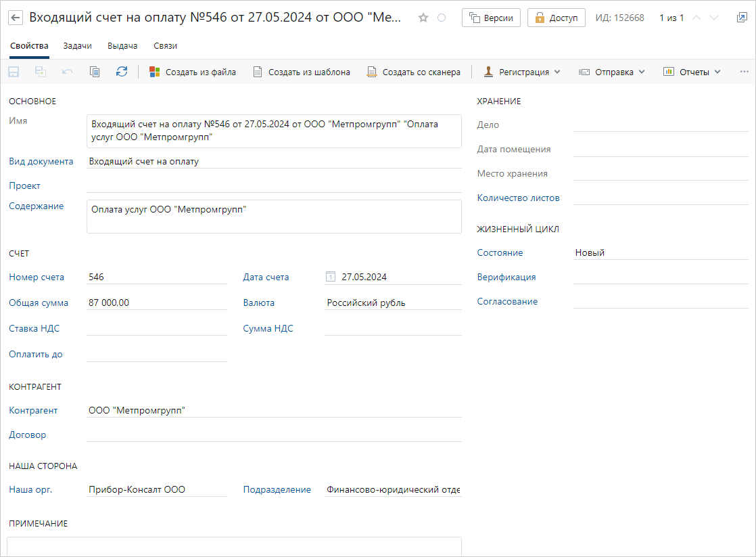756x557 pixels.
Task: Click the refresh icon in toolbar
Action: (x=122, y=72)
